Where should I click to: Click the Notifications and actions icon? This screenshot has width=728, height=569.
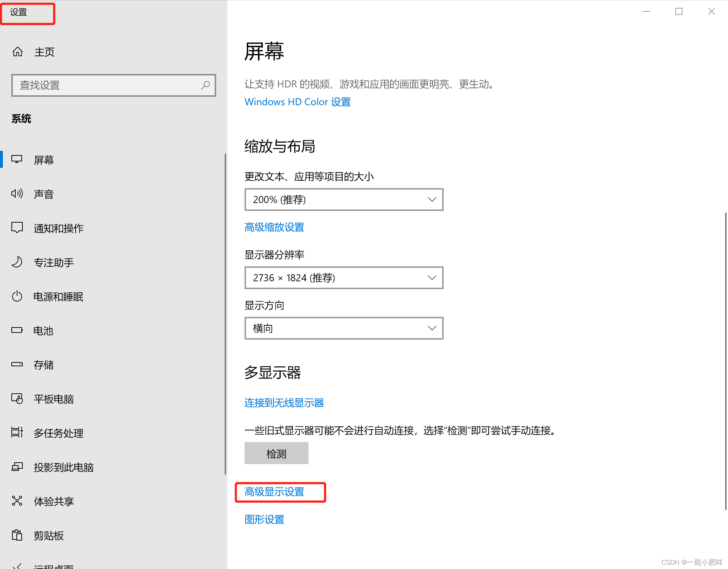tap(17, 228)
